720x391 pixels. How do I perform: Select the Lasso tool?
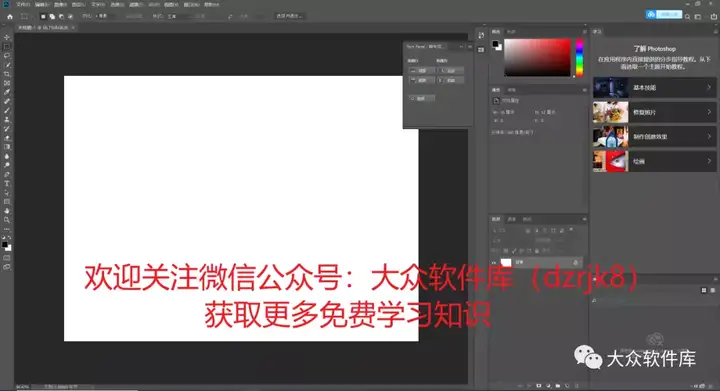click(6, 56)
